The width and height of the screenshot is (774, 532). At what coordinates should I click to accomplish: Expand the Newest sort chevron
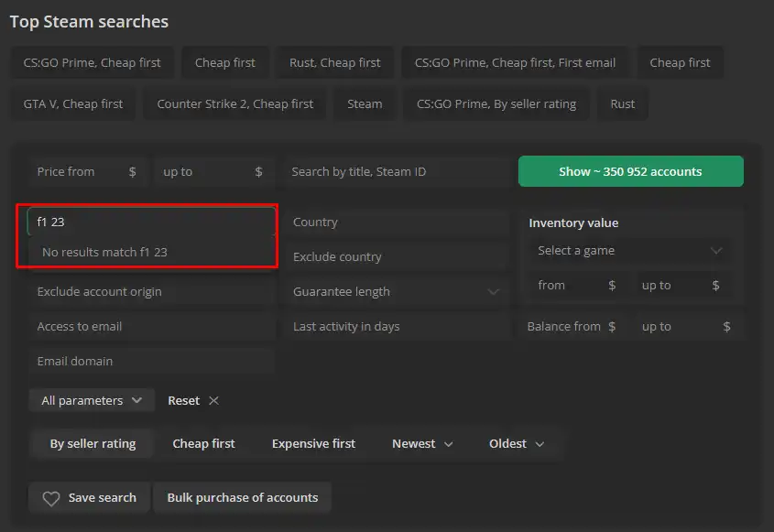448,444
